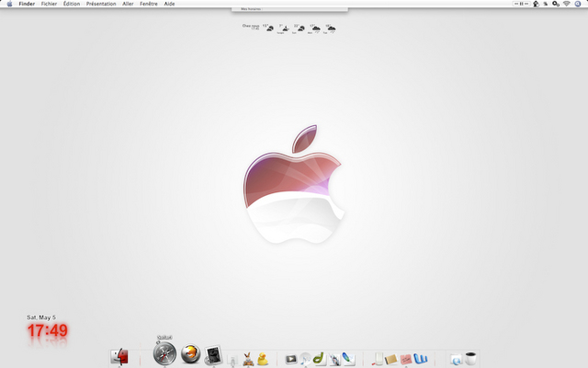
Task: Open Safari compass icon in dock
Action: (164, 353)
